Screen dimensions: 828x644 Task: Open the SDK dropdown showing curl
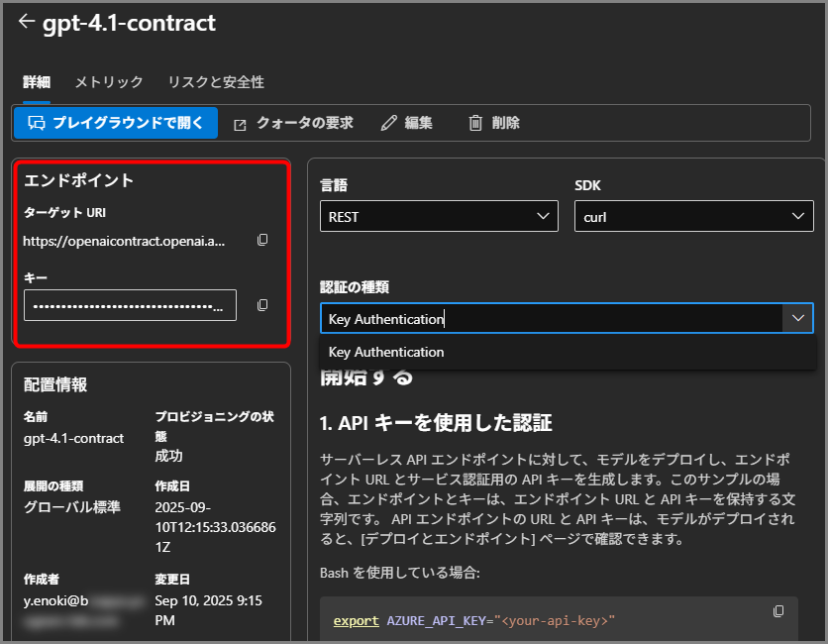[693, 217]
